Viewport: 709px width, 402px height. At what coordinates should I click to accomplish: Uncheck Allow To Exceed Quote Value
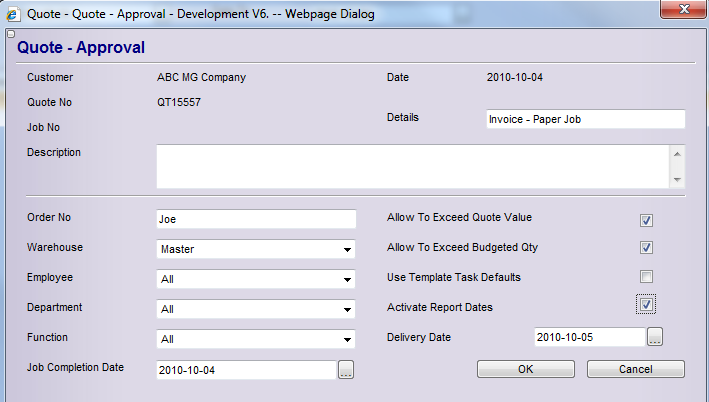point(647,220)
